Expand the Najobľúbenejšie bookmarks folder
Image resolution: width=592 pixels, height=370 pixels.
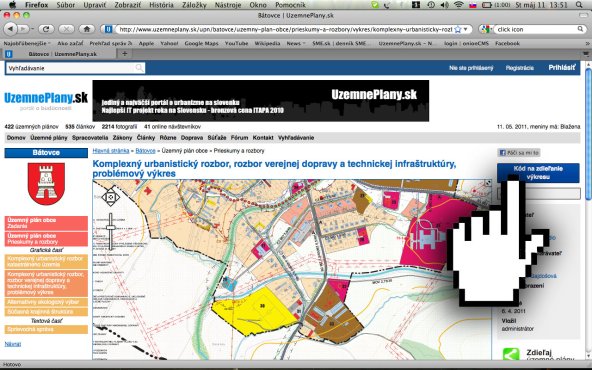[27, 43]
